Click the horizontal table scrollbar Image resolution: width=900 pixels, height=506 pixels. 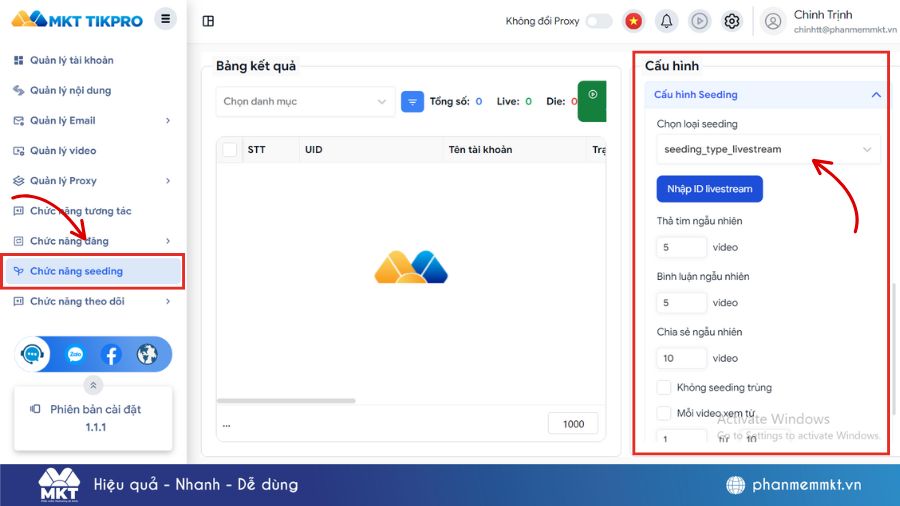[x=286, y=400]
